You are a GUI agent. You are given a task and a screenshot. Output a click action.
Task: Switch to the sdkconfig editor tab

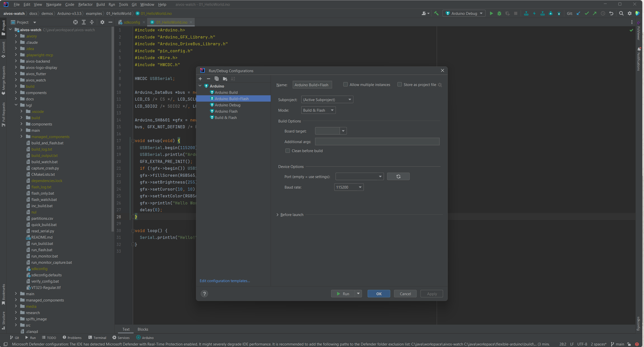[x=132, y=22]
